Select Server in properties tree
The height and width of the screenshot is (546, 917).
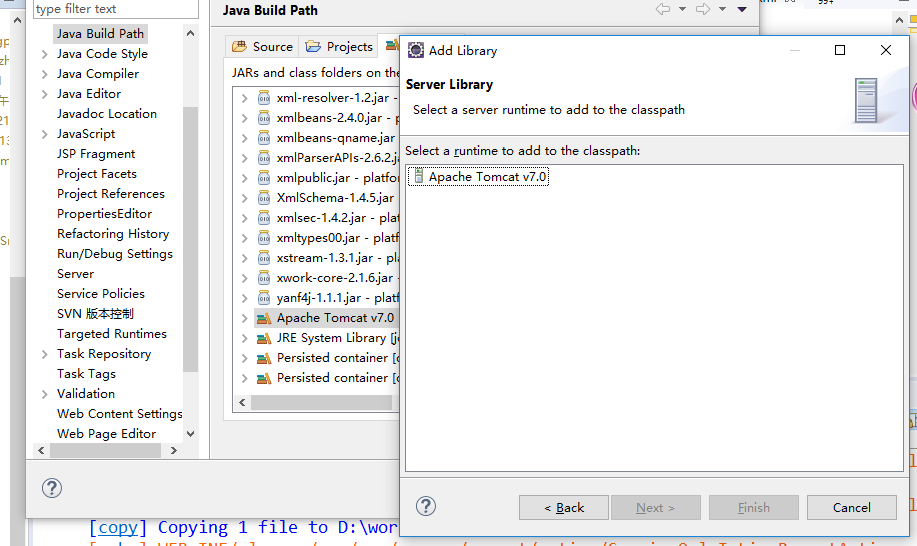(75, 274)
